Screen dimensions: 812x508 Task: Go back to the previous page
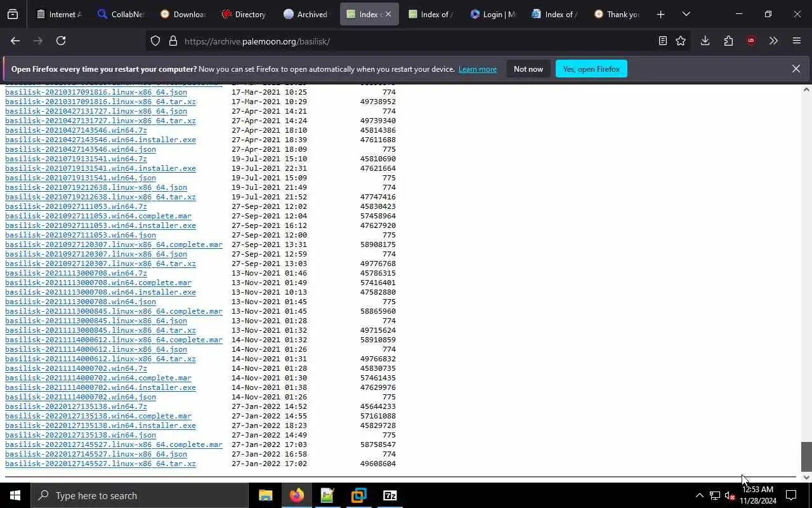click(15, 41)
